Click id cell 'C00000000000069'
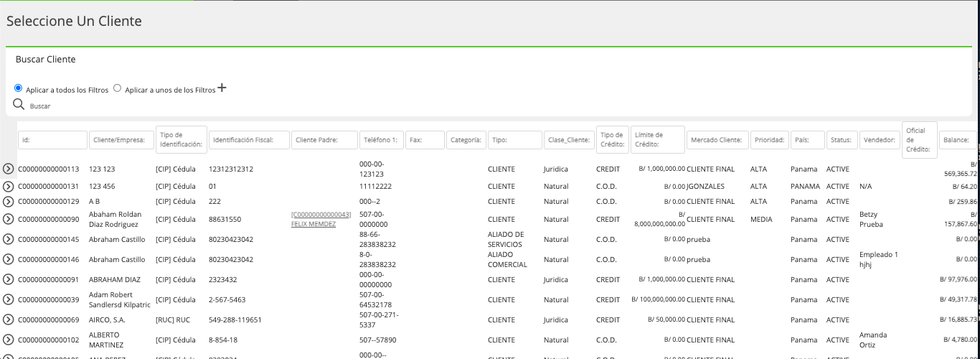 coord(48,320)
